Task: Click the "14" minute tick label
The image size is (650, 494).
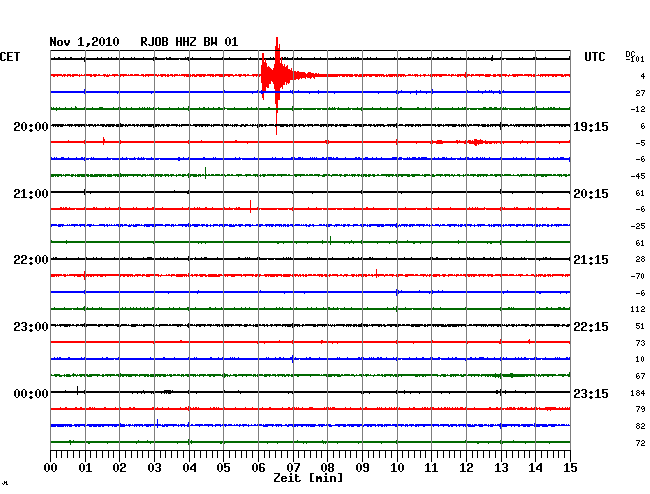Action: click(536, 468)
